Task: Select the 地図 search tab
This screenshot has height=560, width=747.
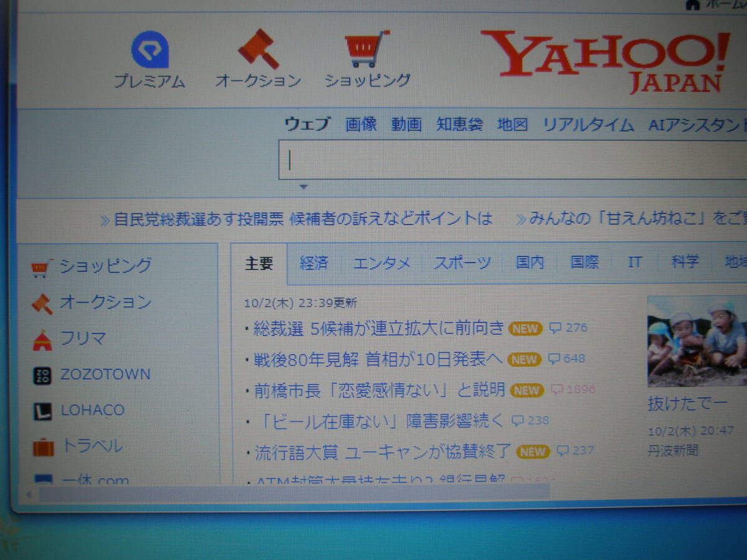Action: click(x=512, y=124)
